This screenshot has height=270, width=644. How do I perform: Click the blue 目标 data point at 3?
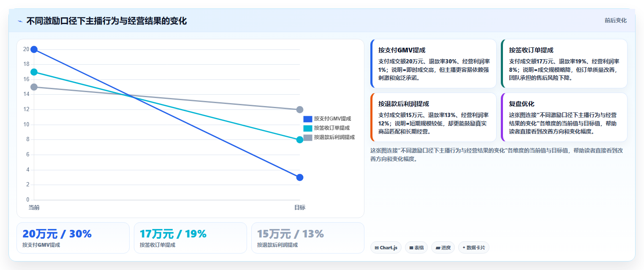point(300,177)
